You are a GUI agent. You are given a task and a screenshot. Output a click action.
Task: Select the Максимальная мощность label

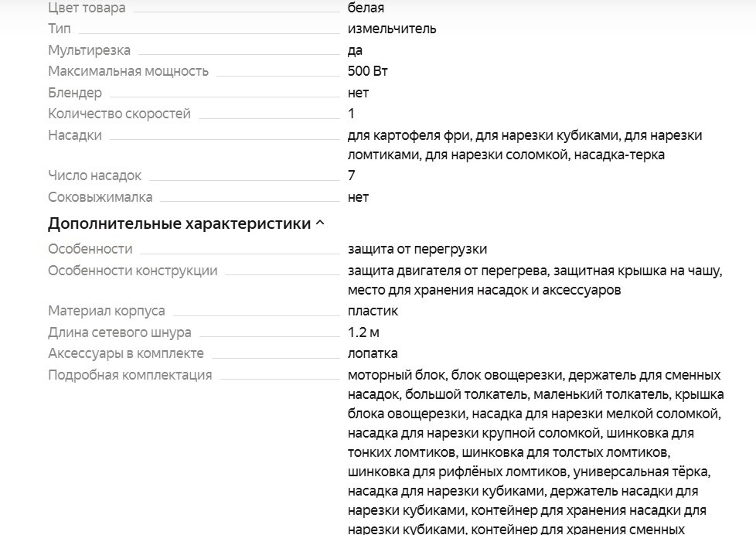pyautogui.click(x=128, y=71)
